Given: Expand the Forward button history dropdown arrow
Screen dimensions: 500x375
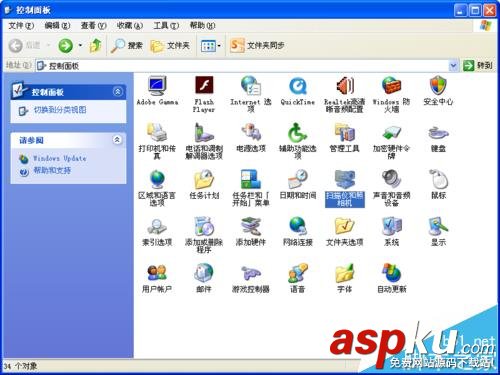Looking at the screenshot, I should click(80, 45).
